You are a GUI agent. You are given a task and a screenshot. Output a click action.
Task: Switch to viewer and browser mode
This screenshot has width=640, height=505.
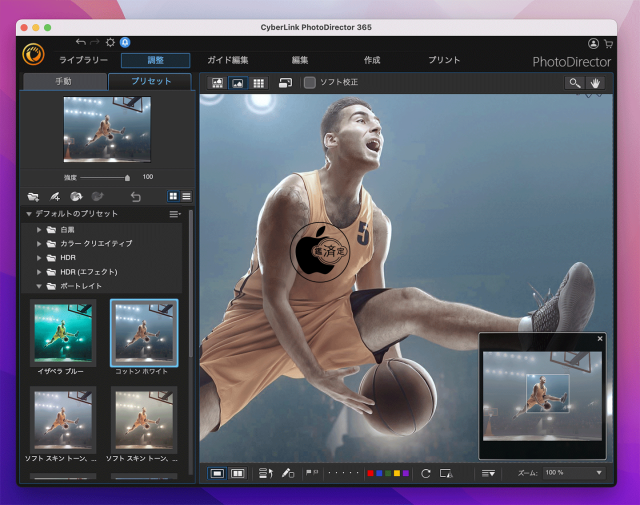(x=218, y=83)
